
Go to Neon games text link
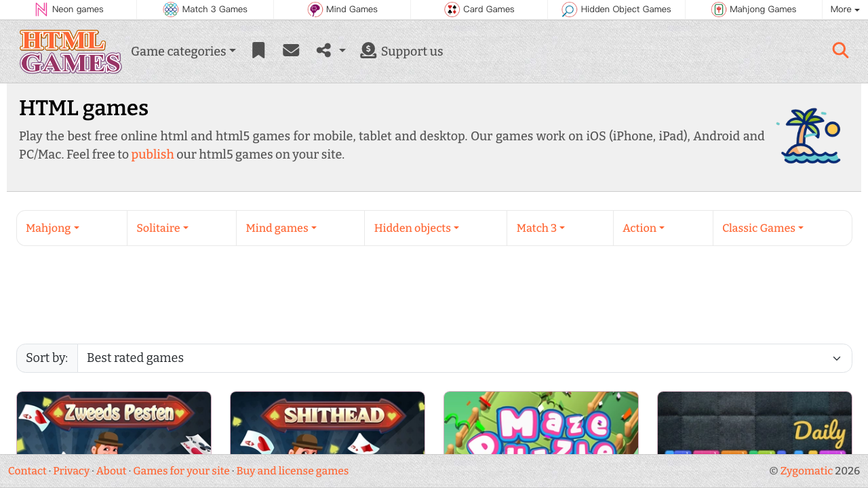(x=78, y=9)
